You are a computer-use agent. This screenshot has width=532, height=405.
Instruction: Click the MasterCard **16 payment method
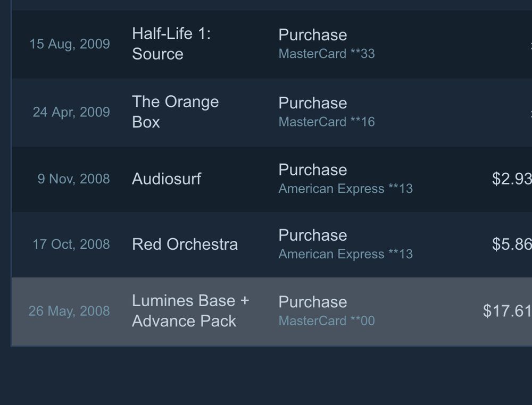(327, 121)
